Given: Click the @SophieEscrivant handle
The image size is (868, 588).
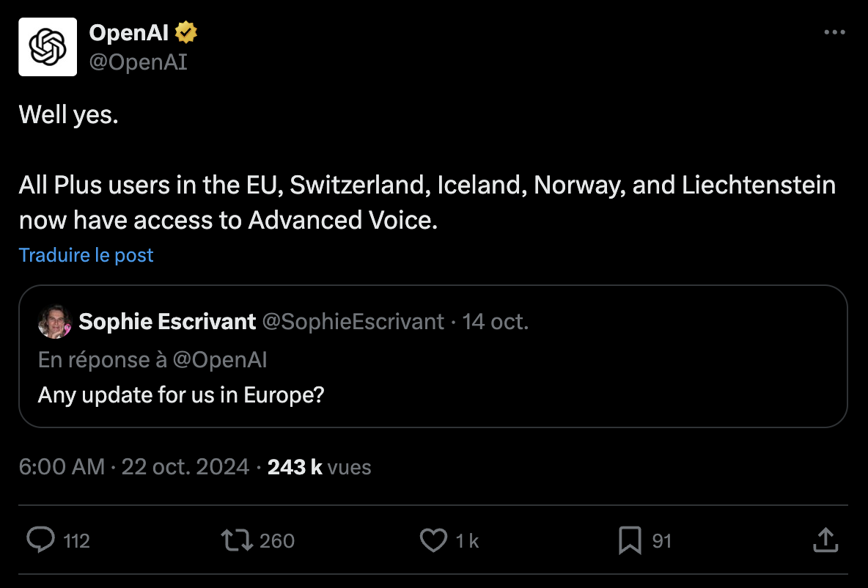Looking at the screenshot, I should (353, 322).
